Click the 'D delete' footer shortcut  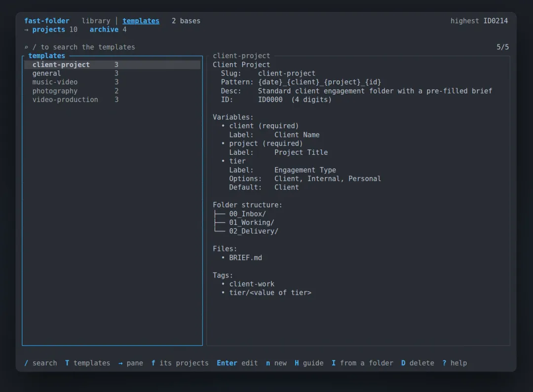pos(418,363)
